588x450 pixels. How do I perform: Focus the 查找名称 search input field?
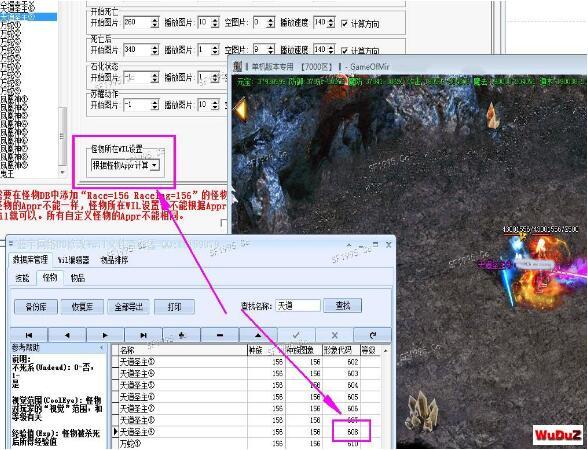click(298, 306)
